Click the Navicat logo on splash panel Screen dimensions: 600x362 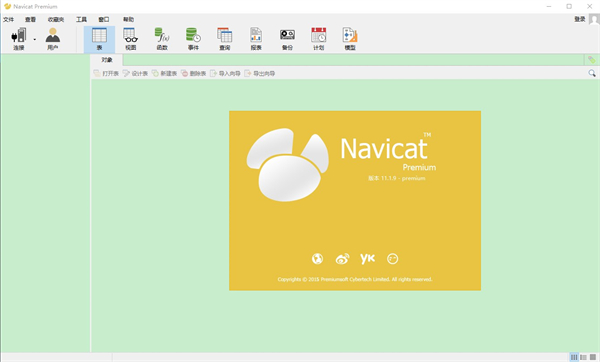click(x=287, y=165)
